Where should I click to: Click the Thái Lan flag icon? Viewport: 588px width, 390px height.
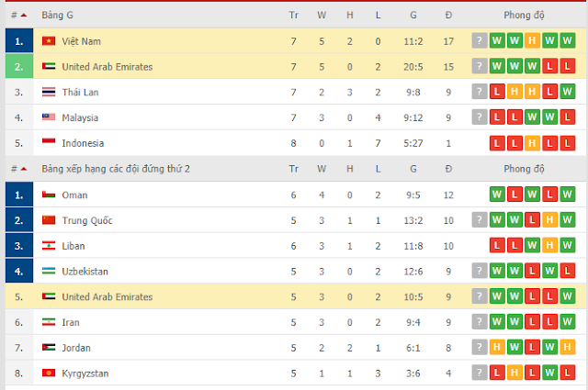click(x=49, y=92)
